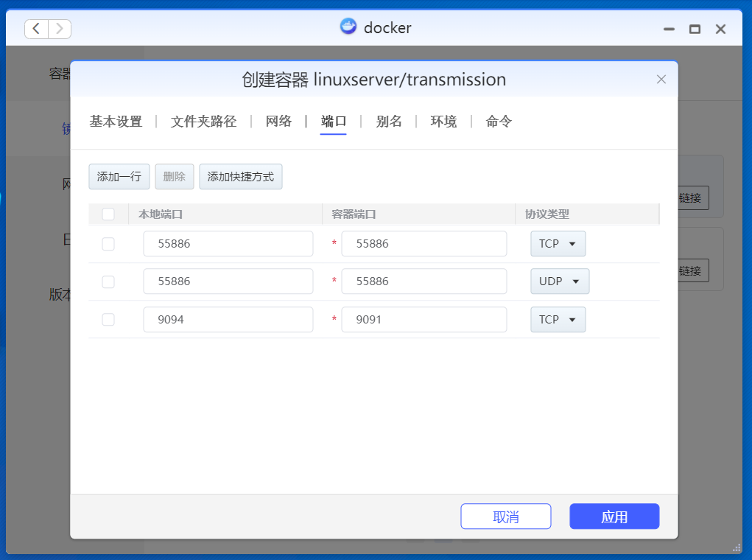Switch to the 命令 tab

[499, 122]
